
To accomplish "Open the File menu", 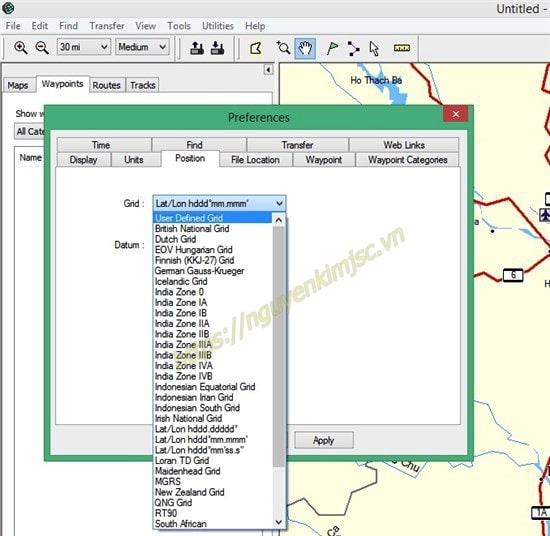I will click(x=13, y=26).
